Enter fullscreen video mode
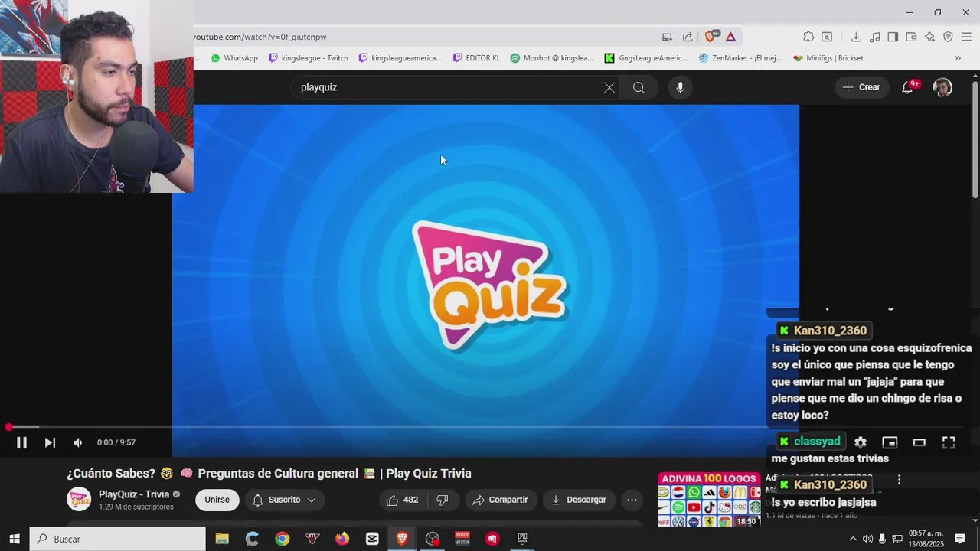Image resolution: width=980 pixels, height=551 pixels. 949,442
